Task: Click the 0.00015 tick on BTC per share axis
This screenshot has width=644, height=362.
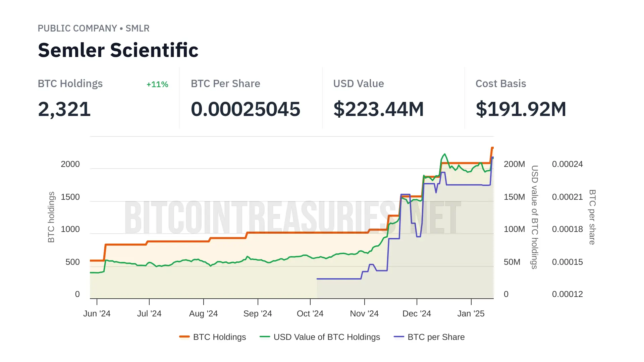Action: (x=568, y=262)
